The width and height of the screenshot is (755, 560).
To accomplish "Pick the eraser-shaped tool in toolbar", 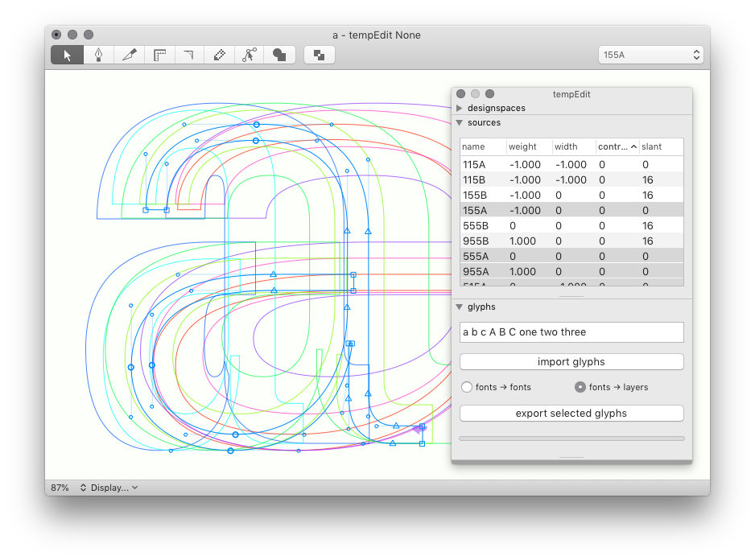I will pyautogui.click(x=219, y=55).
